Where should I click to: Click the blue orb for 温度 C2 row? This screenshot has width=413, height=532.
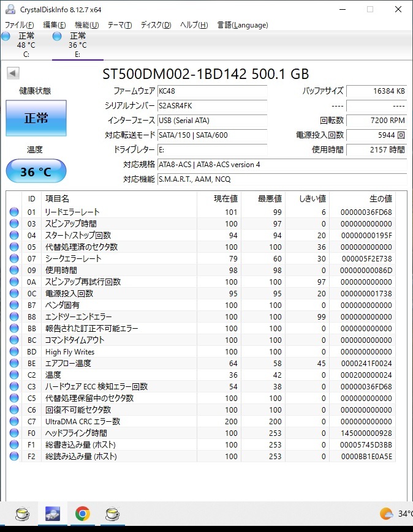click(14, 375)
